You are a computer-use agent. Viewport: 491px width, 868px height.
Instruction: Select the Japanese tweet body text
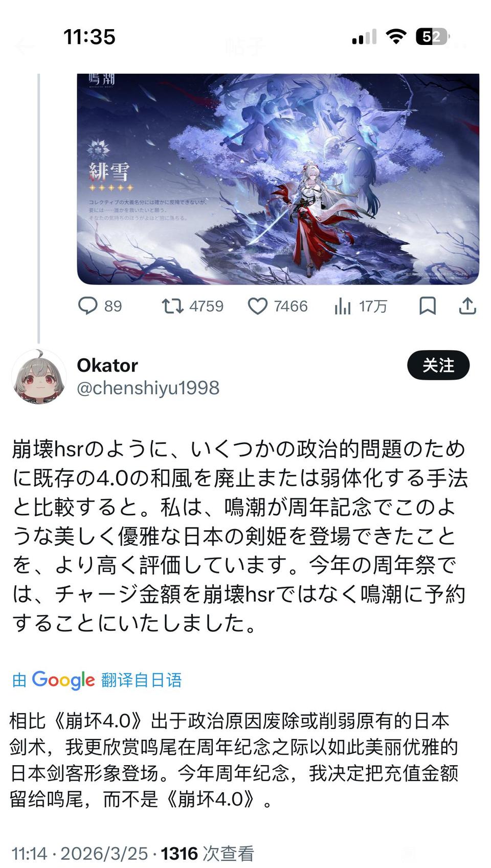pyautogui.click(x=239, y=536)
